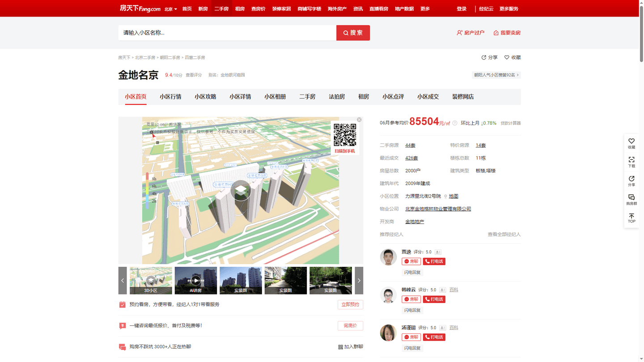Screen dimensions: 644x362
Task: Click 询底价 button
Action: point(350,326)
